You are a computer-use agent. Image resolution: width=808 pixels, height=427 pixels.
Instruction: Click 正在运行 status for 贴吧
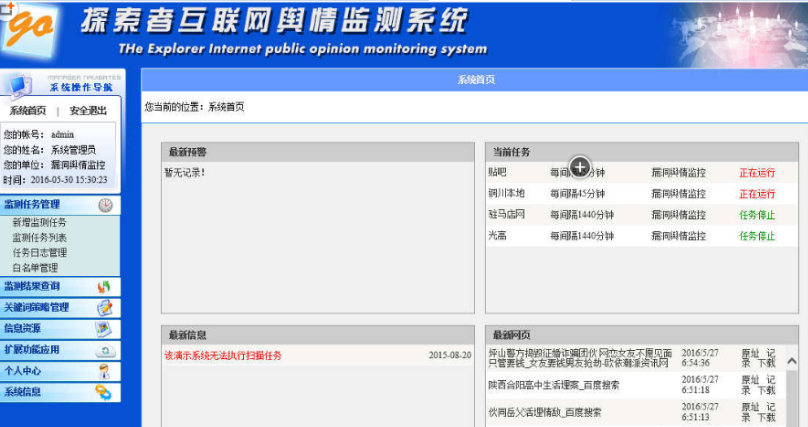tap(756, 173)
